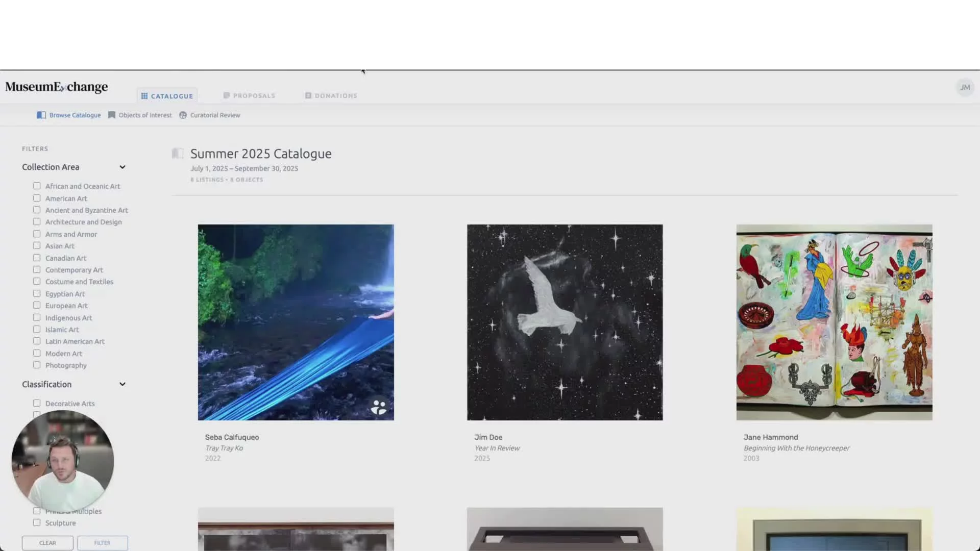This screenshot has height=551, width=980.
Task: Open the Year In Review artwork thumbnail
Action: (565, 322)
